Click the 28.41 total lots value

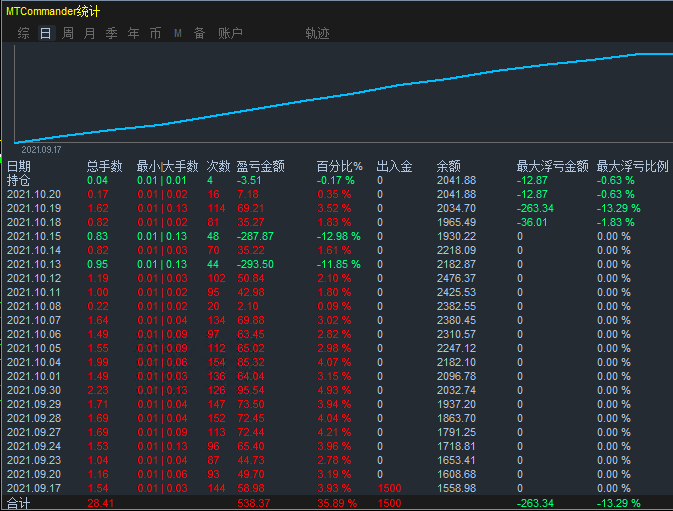[100, 503]
